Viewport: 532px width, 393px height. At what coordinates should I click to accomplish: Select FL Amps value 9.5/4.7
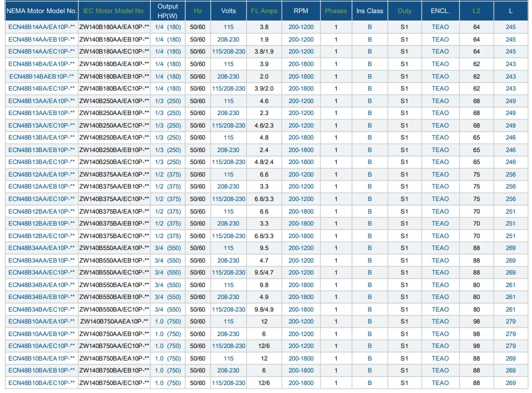click(264, 272)
